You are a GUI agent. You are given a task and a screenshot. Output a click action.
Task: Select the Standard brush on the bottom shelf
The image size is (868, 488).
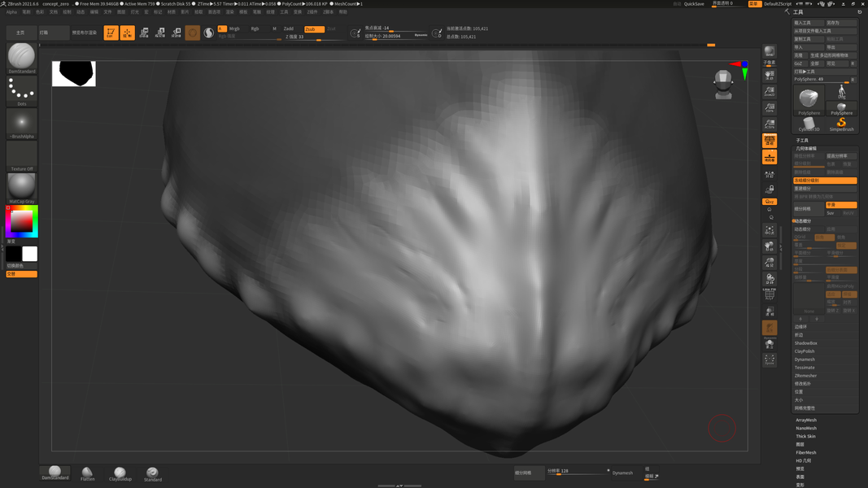[152, 473]
